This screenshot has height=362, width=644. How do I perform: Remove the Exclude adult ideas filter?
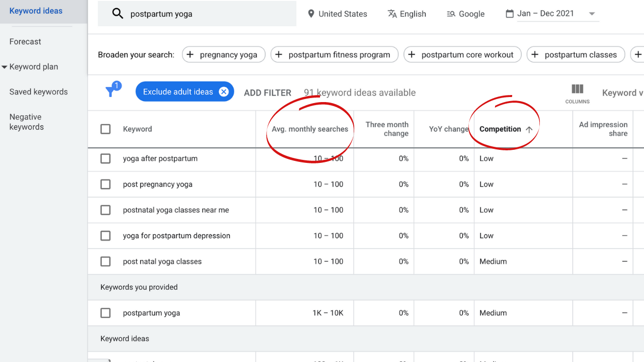(223, 92)
